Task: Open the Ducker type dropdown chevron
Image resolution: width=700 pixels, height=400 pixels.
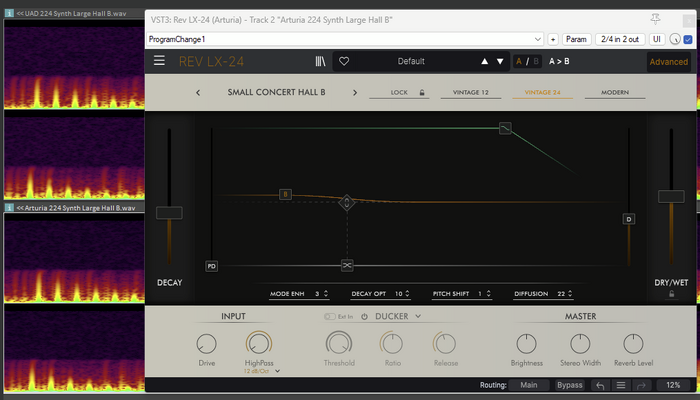Action: 418,316
